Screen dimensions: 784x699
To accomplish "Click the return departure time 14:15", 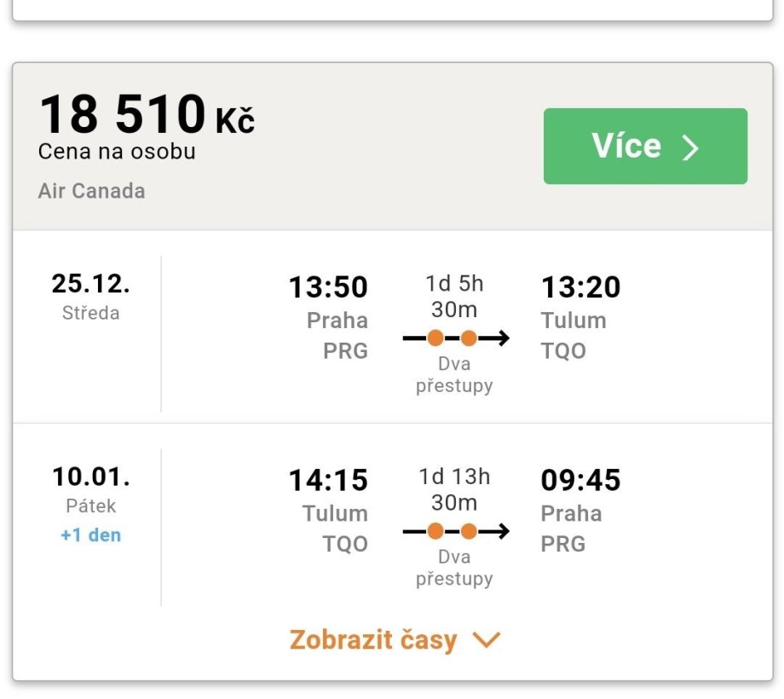I will coord(328,481).
